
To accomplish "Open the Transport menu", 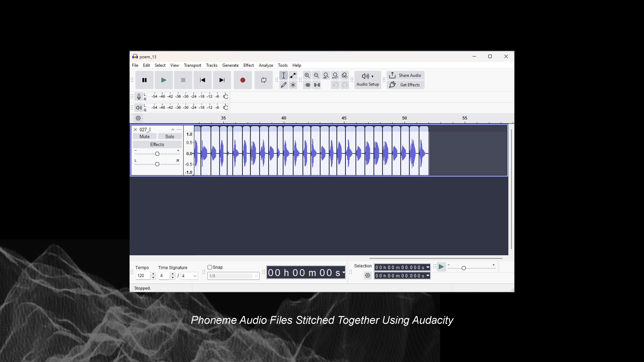I will [192, 65].
